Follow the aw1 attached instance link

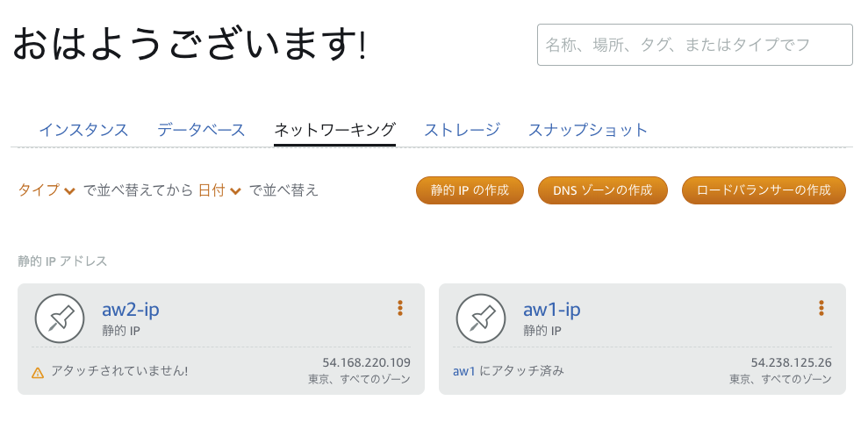pos(463,371)
